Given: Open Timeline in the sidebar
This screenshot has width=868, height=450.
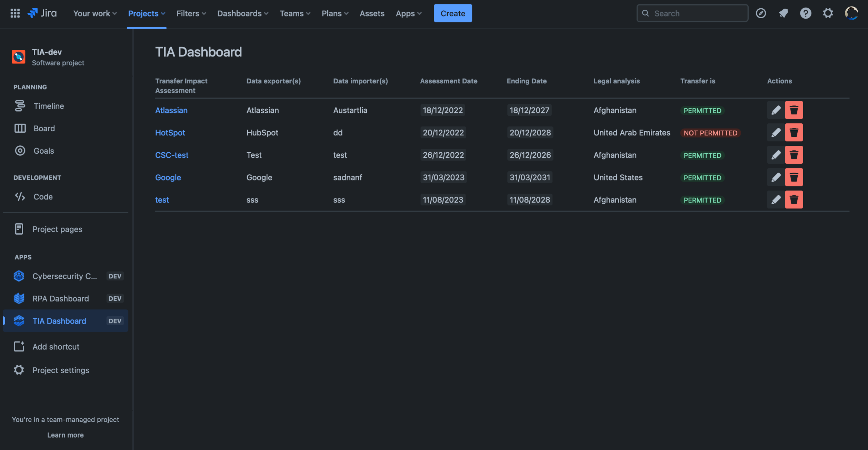Looking at the screenshot, I should point(66,106).
